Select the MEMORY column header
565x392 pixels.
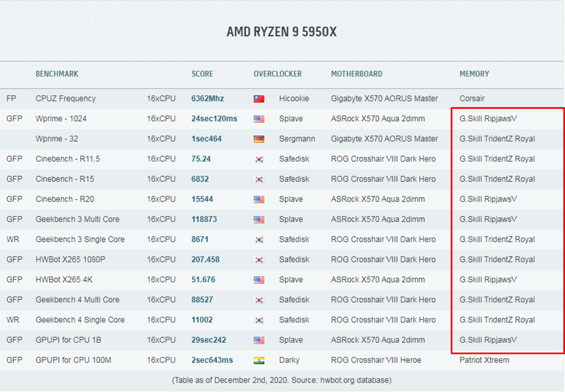coord(474,74)
